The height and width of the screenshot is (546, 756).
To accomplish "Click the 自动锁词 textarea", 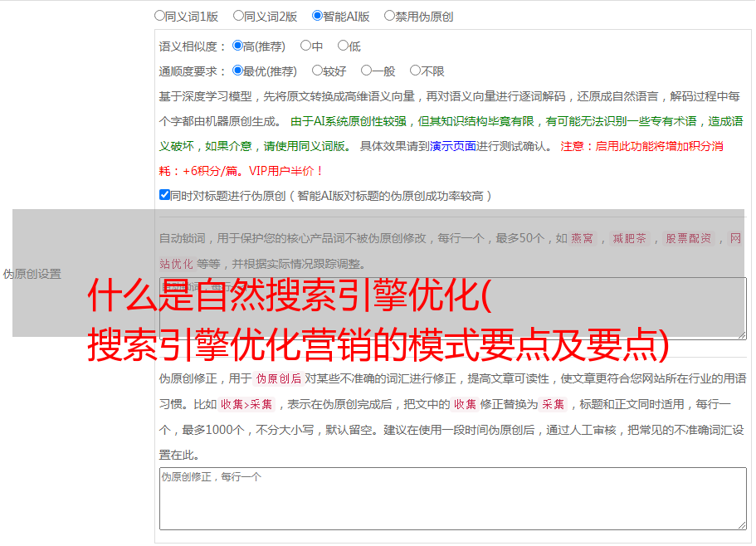I will tap(453, 309).
